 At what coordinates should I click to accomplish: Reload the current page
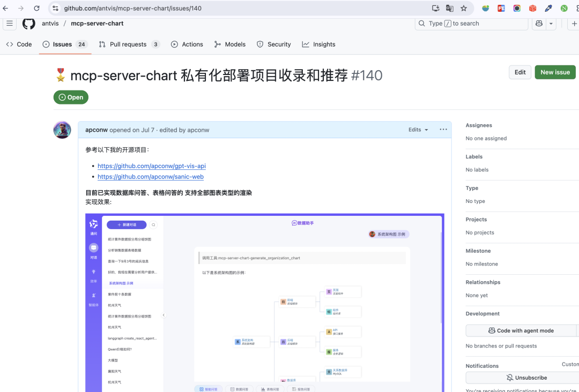coord(36,8)
